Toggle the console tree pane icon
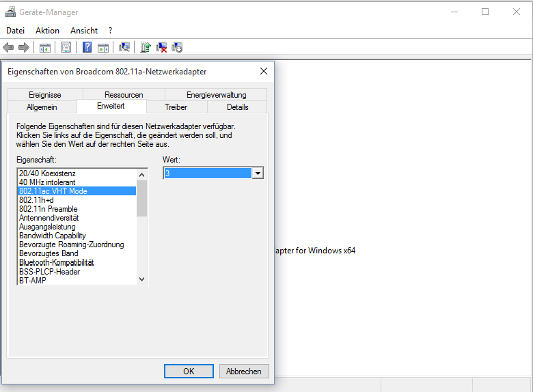Viewport: 533px width, 392px height. pos(45,48)
